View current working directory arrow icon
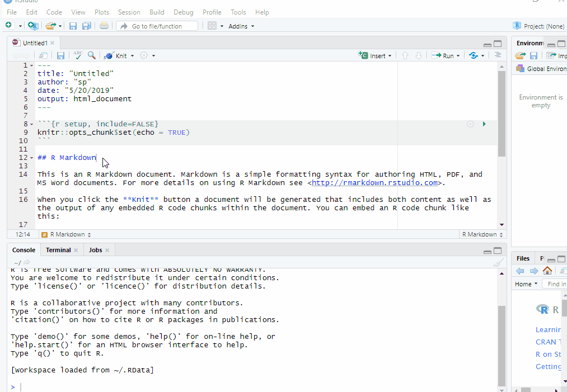The height and width of the screenshot is (392, 567). point(26,263)
